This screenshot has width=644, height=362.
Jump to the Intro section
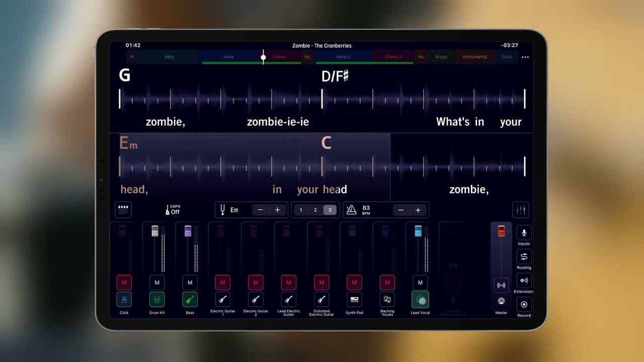[169, 57]
